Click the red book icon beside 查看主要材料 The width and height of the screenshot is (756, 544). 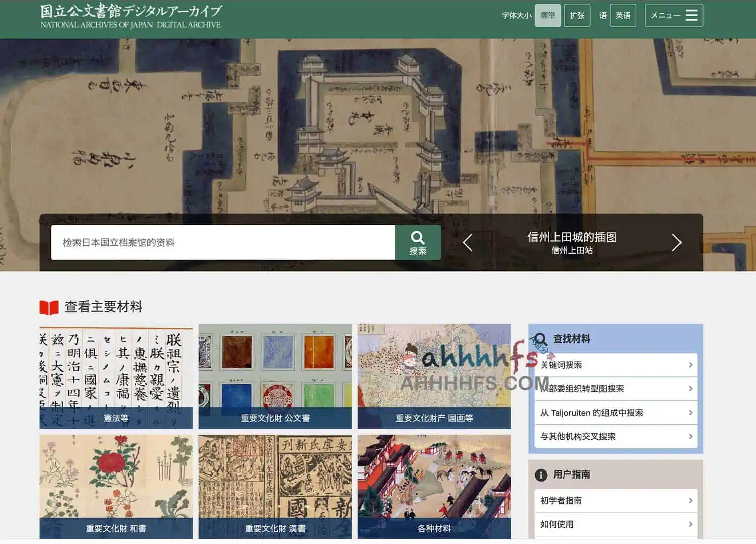(49, 307)
